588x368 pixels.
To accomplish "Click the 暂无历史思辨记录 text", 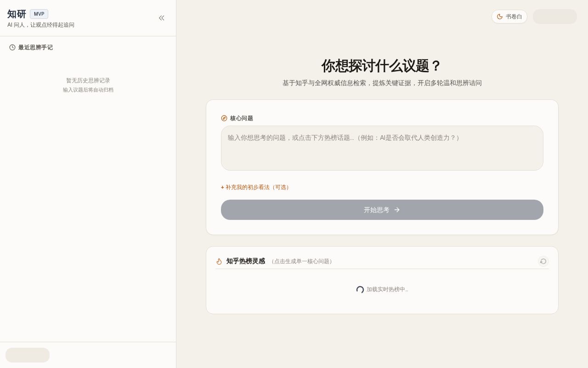I will [88, 80].
